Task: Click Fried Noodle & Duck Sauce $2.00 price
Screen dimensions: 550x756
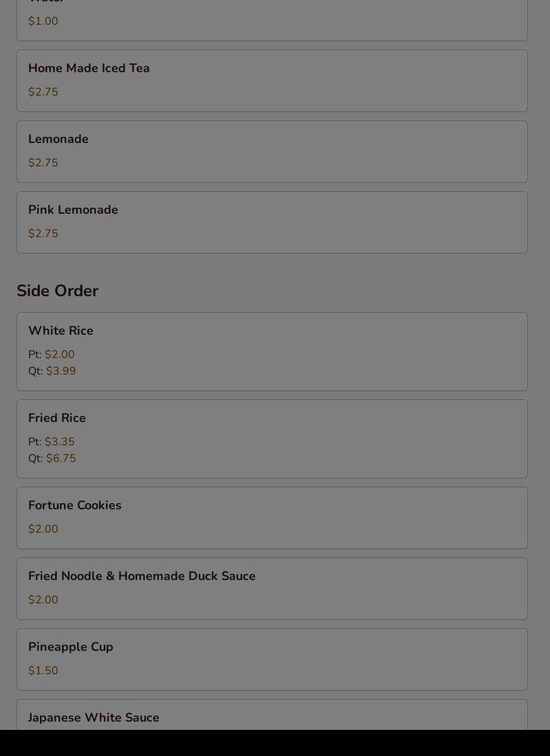Action: click(43, 600)
